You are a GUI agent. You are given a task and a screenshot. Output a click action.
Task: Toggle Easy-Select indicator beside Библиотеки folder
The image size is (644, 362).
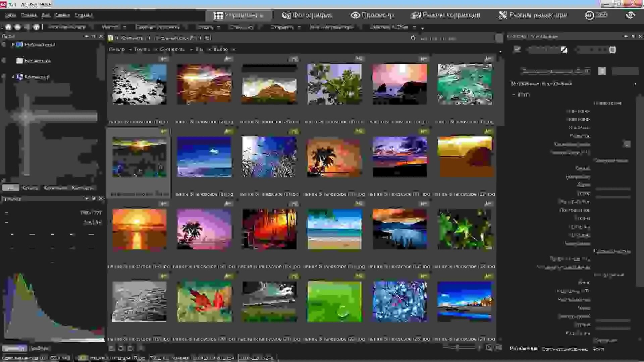coord(4,61)
